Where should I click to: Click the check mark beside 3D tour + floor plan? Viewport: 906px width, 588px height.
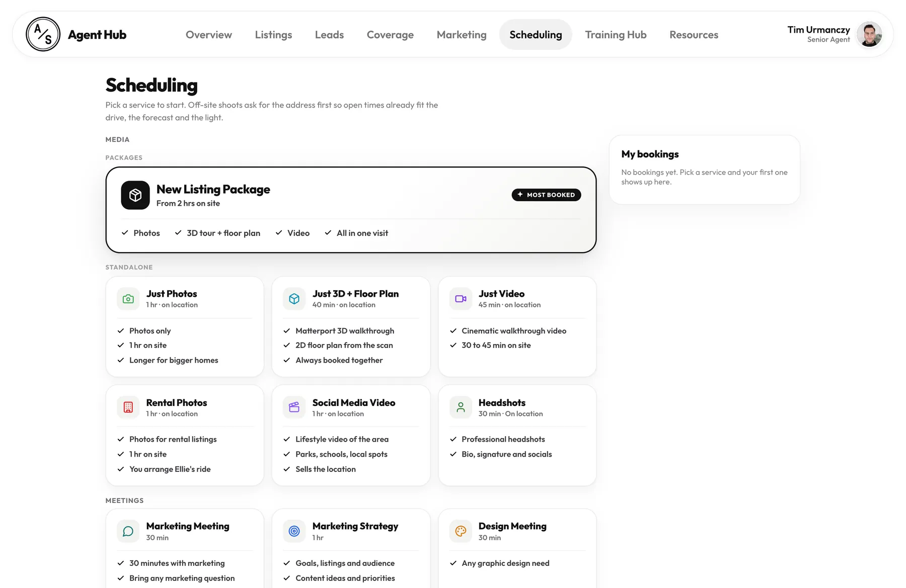click(178, 233)
